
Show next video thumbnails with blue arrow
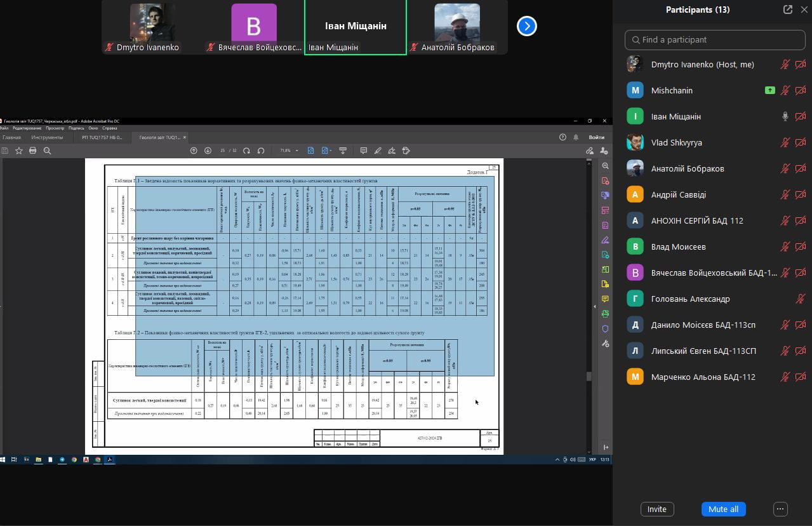coord(527,26)
